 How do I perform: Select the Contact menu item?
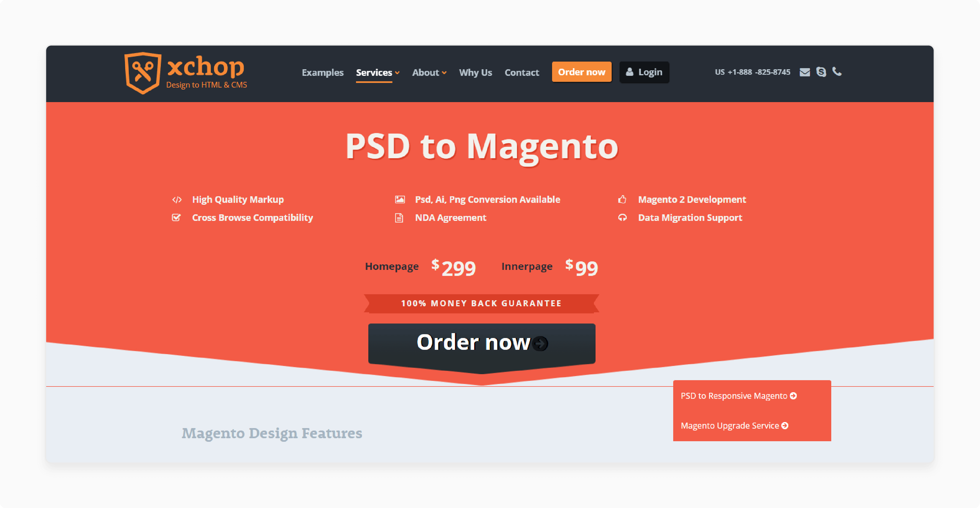(x=522, y=72)
